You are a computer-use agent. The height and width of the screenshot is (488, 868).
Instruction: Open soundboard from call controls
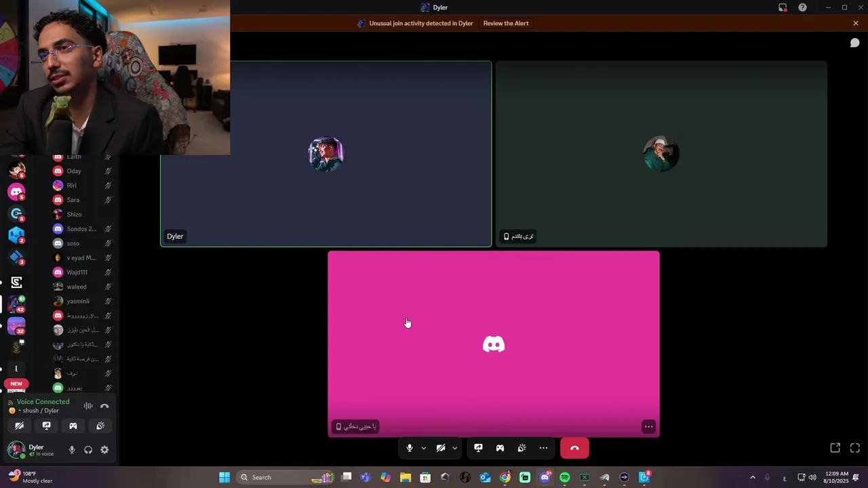coord(521,448)
